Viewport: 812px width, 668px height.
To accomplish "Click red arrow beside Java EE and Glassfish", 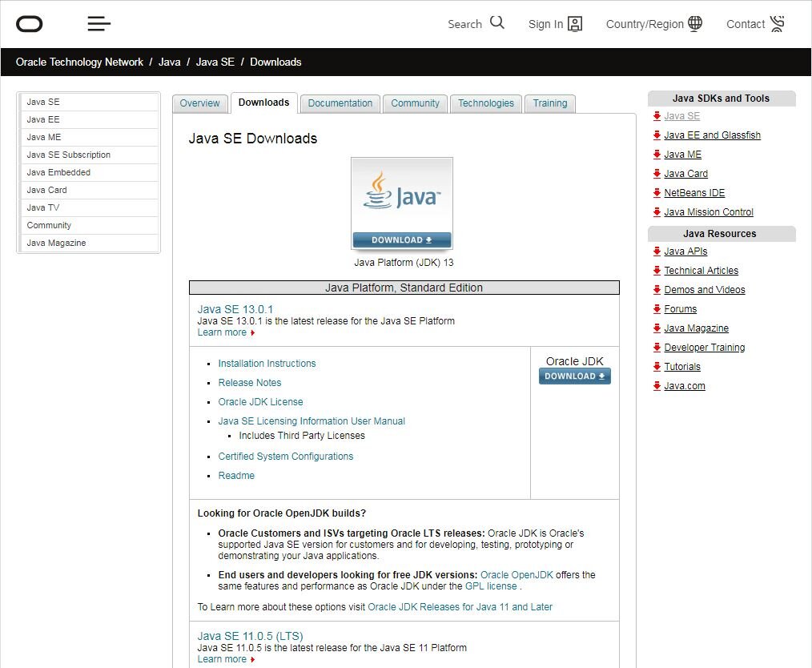I will pyautogui.click(x=657, y=135).
